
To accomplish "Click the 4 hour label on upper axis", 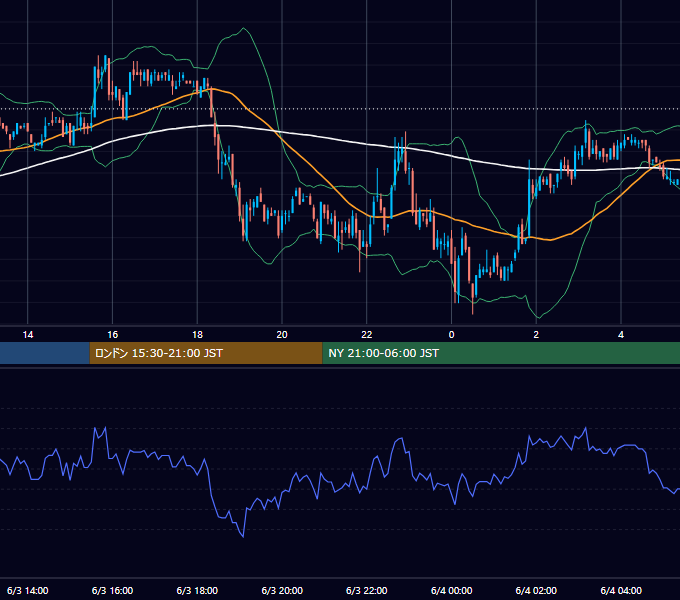I will (x=621, y=335).
